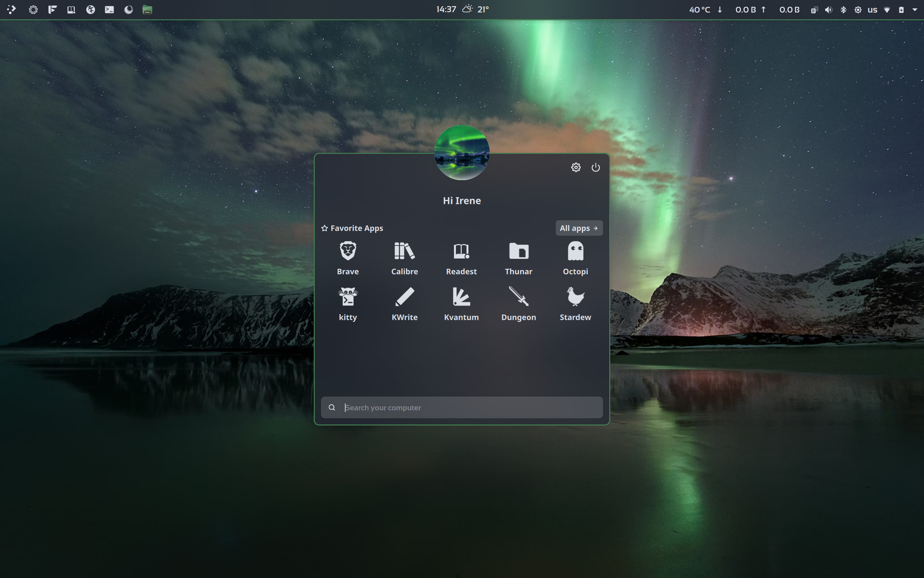
Task: Open Calibre from favorite apps
Action: coord(404,258)
